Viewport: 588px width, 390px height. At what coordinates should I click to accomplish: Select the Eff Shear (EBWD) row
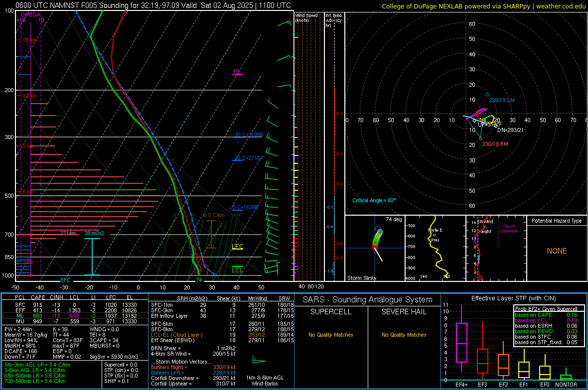pyautogui.click(x=222, y=340)
